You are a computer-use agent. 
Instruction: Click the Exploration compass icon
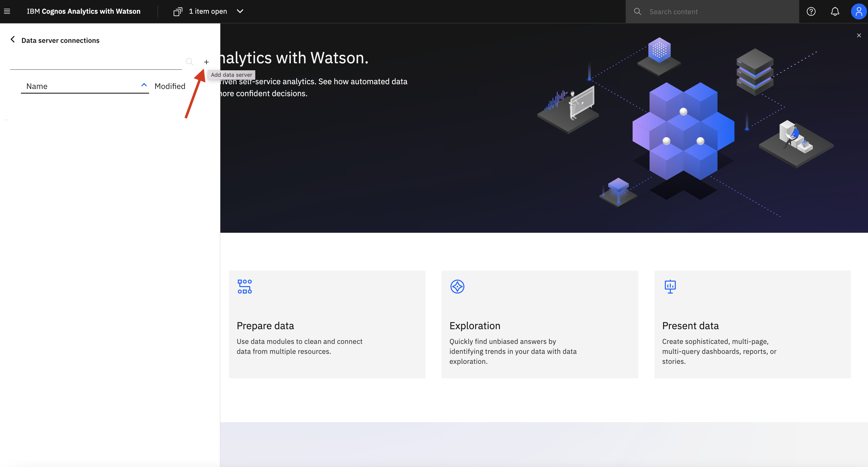[457, 286]
